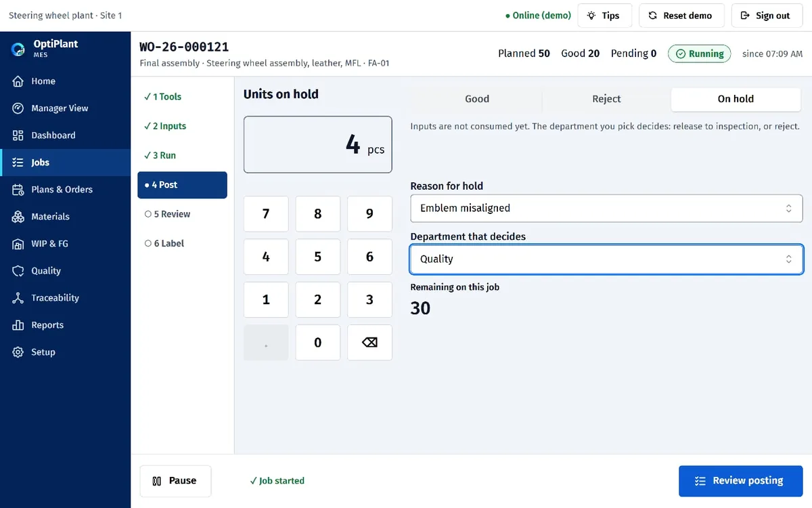Viewport: 812px width, 508px height.
Task: Click the Review posting button
Action: coord(740,481)
